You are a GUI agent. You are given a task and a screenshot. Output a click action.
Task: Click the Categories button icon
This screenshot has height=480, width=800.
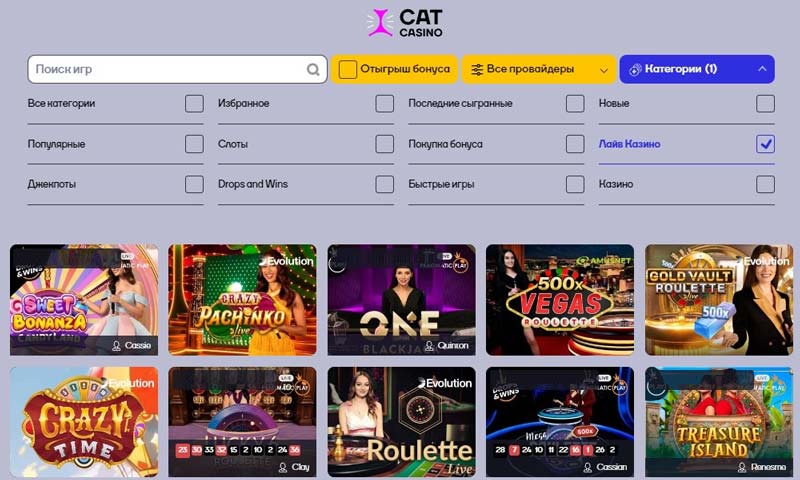[x=635, y=69]
